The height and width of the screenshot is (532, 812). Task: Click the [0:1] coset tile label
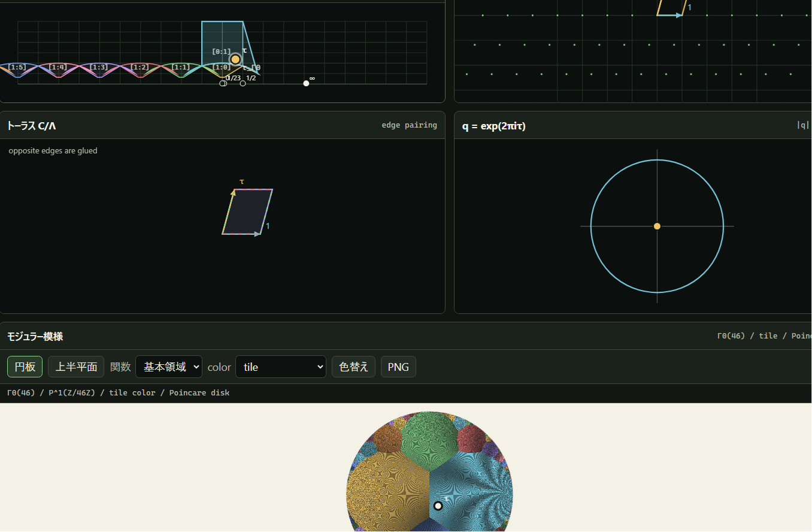point(222,52)
